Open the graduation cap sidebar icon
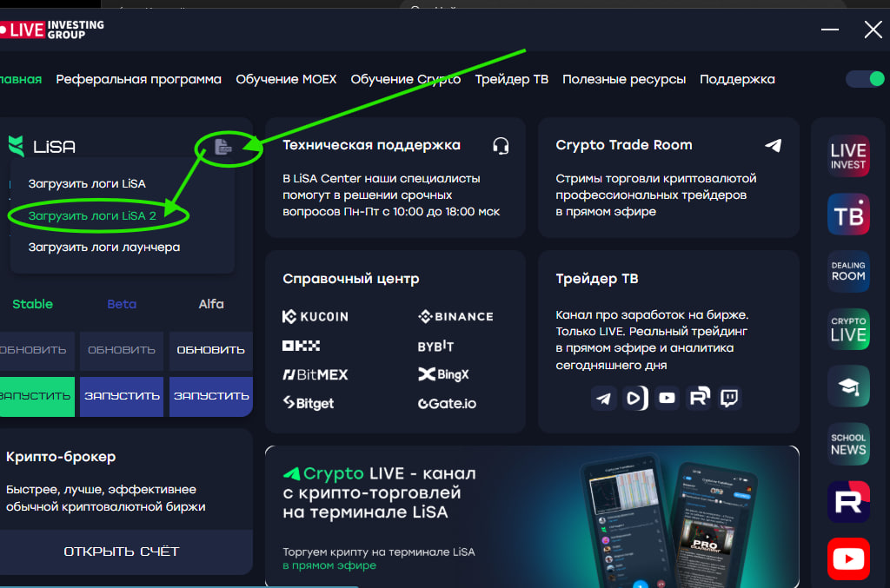The height and width of the screenshot is (588, 890). pos(848,386)
